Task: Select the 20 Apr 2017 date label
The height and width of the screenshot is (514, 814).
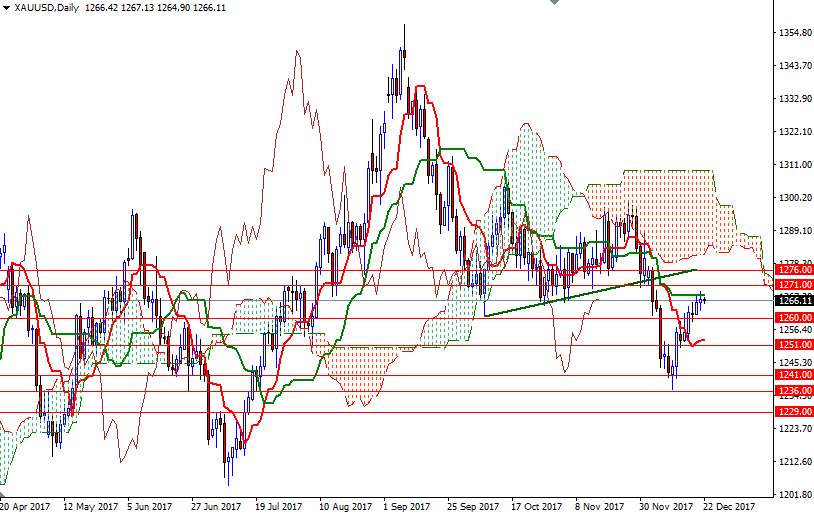Action: click(25, 506)
